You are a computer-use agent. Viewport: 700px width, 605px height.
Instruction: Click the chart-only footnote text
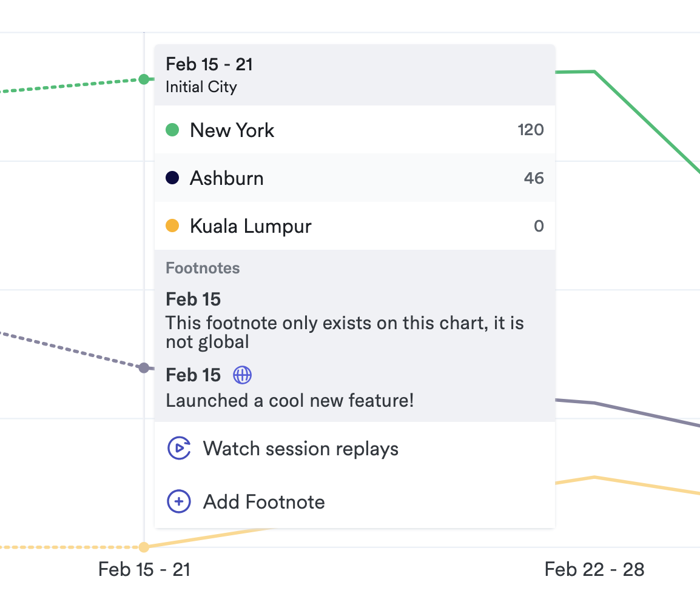pos(345,332)
